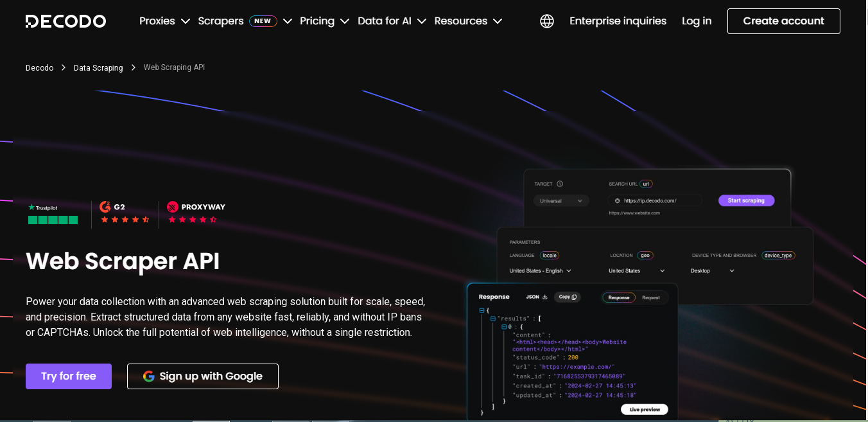The width and height of the screenshot is (868, 422).
Task: Click the Proxyway rating badge
Action: [x=196, y=207]
